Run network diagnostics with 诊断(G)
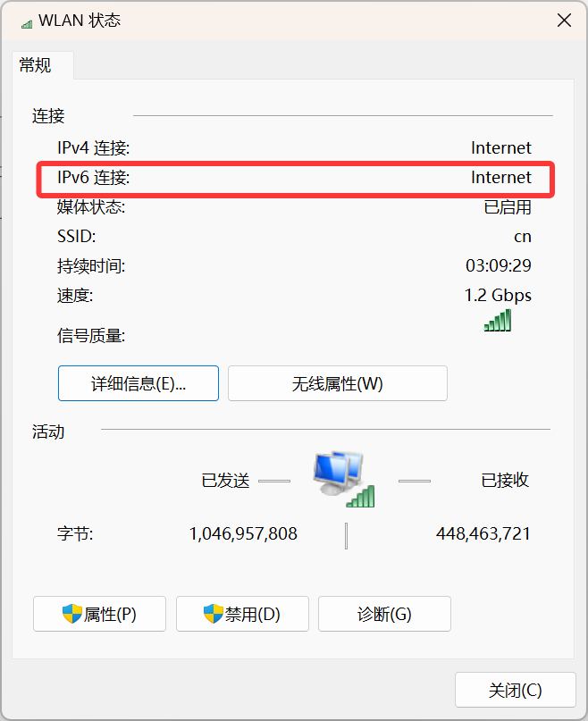This screenshot has height=721, width=588. (x=384, y=614)
